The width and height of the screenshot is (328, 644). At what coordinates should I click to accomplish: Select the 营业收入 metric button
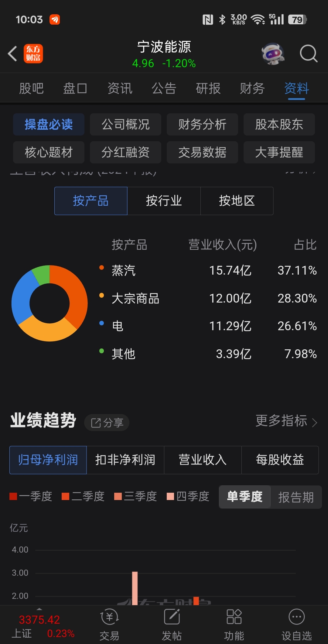pyautogui.click(x=203, y=460)
